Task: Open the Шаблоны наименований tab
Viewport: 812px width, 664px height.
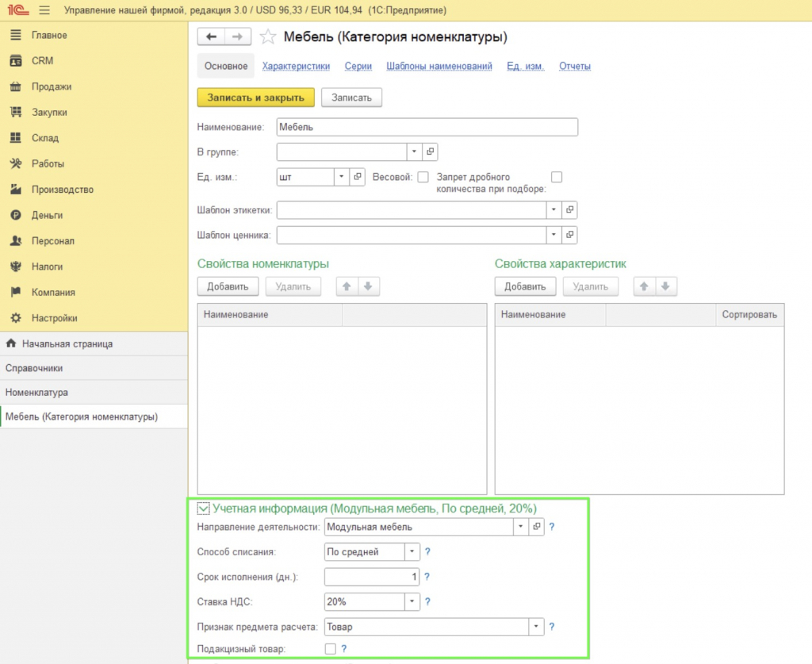Action: [439, 66]
